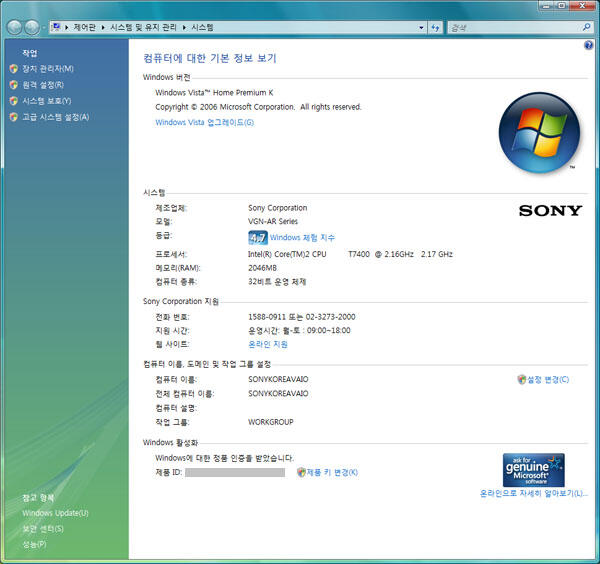Click the 온라인 지원 website link
This screenshot has width=600, height=564.
[x=267, y=344]
